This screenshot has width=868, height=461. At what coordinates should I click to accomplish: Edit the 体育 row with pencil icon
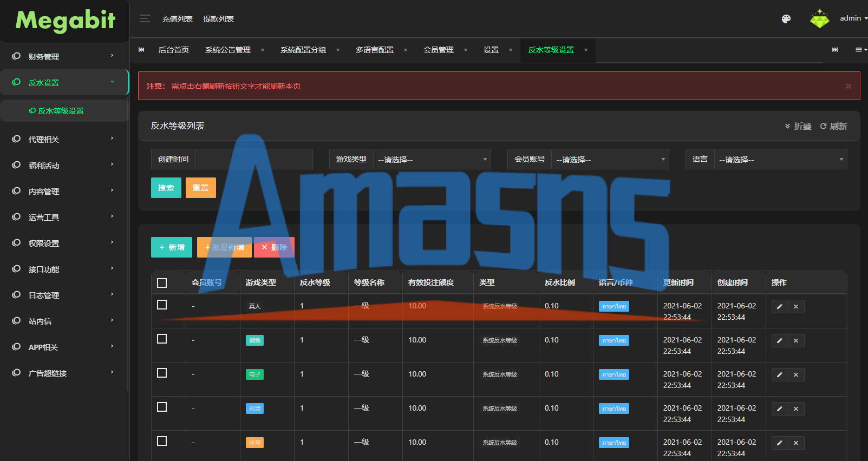(x=780, y=443)
